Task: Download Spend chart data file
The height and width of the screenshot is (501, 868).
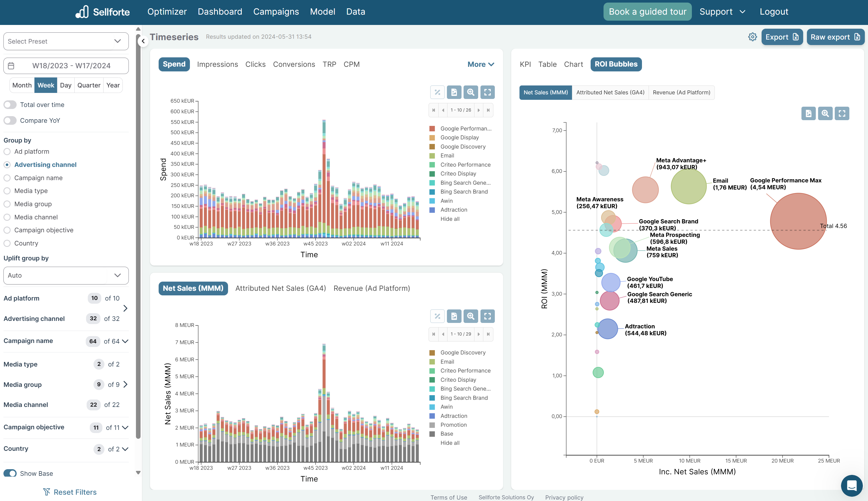Action: [x=454, y=92]
